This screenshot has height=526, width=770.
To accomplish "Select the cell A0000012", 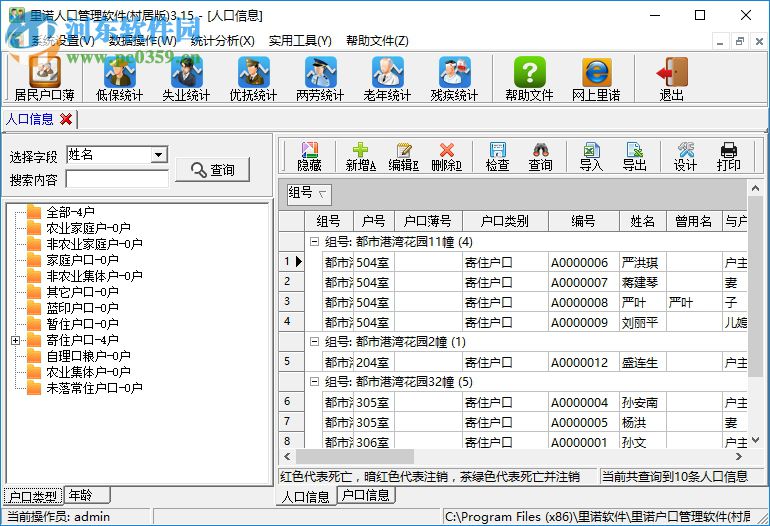I will tap(584, 362).
